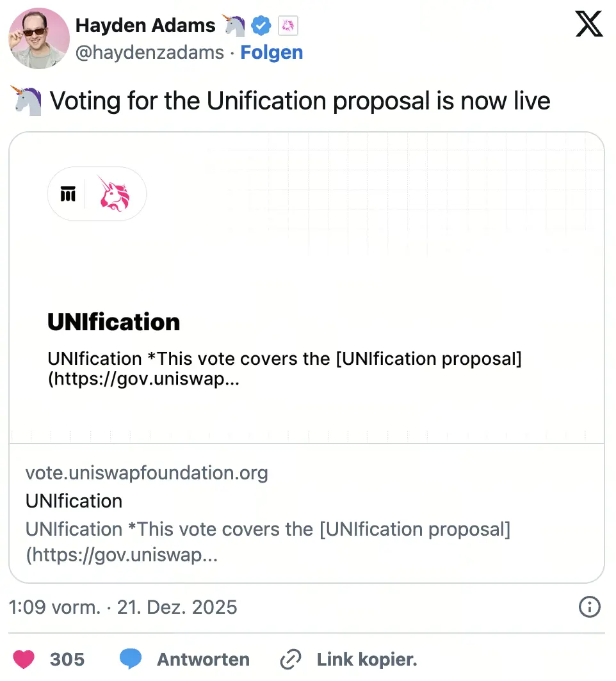Click the blue reply speech bubble icon

(131, 659)
